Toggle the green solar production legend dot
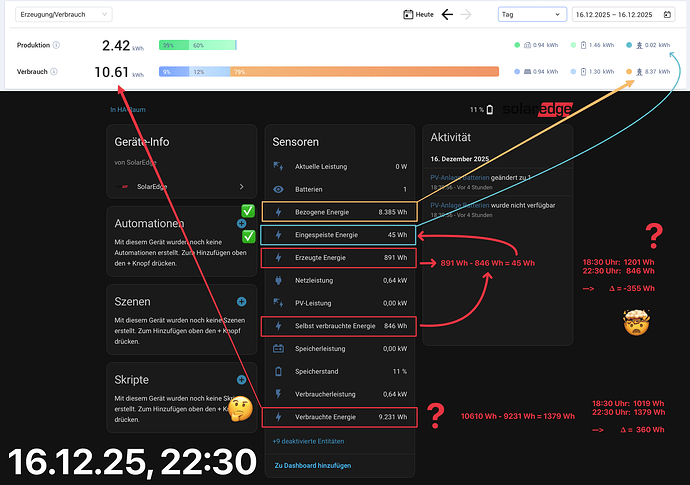Viewport: 690px width, 485px height. point(517,45)
